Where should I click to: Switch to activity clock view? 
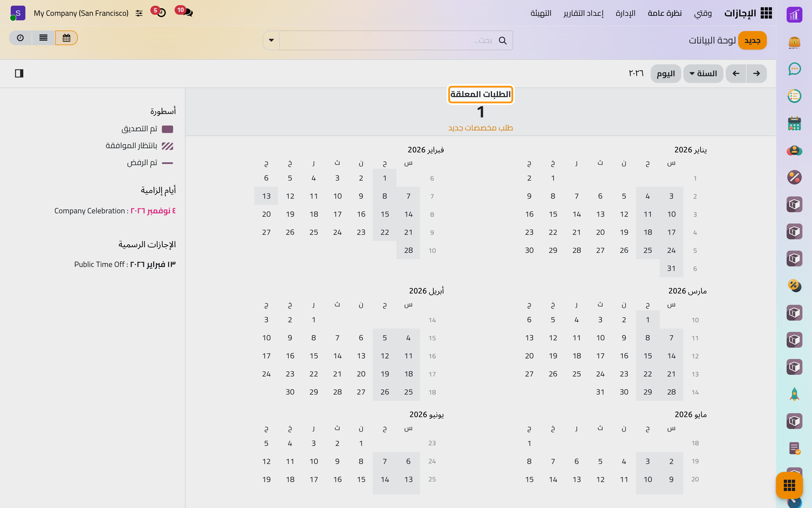pos(20,38)
